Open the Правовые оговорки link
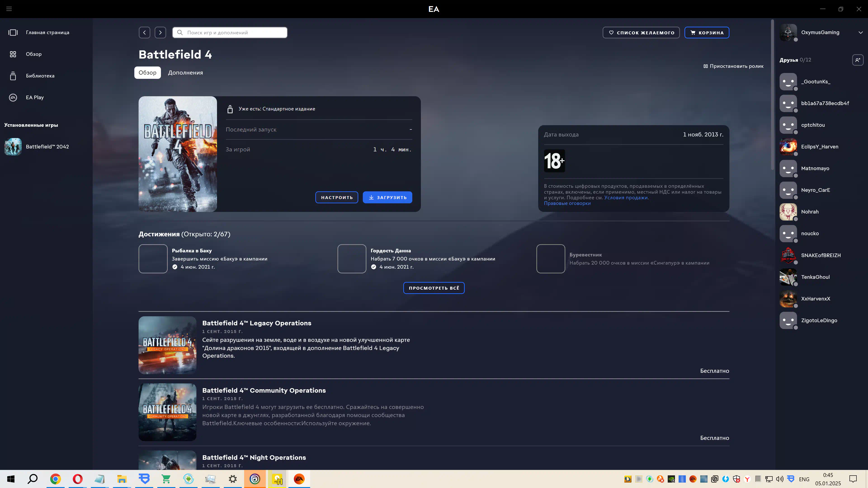This screenshot has height=488, width=868. click(567, 203)
